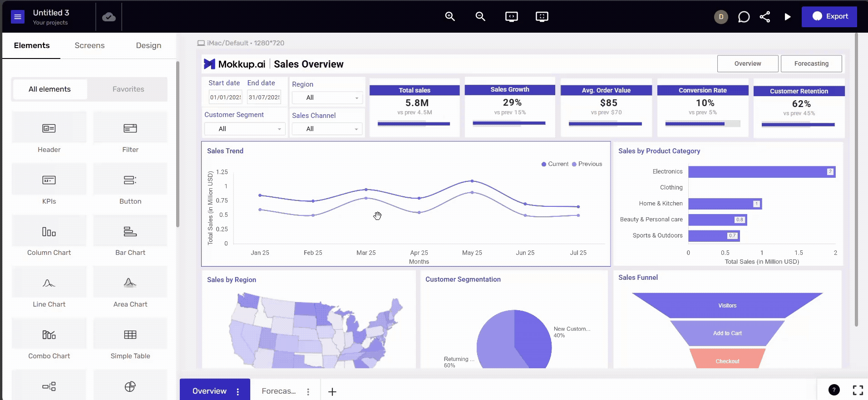Click the Add to Cart funnel stage
Image resolution: width=868 pixels, height=400 pixels.
click(x=727, y=333)
